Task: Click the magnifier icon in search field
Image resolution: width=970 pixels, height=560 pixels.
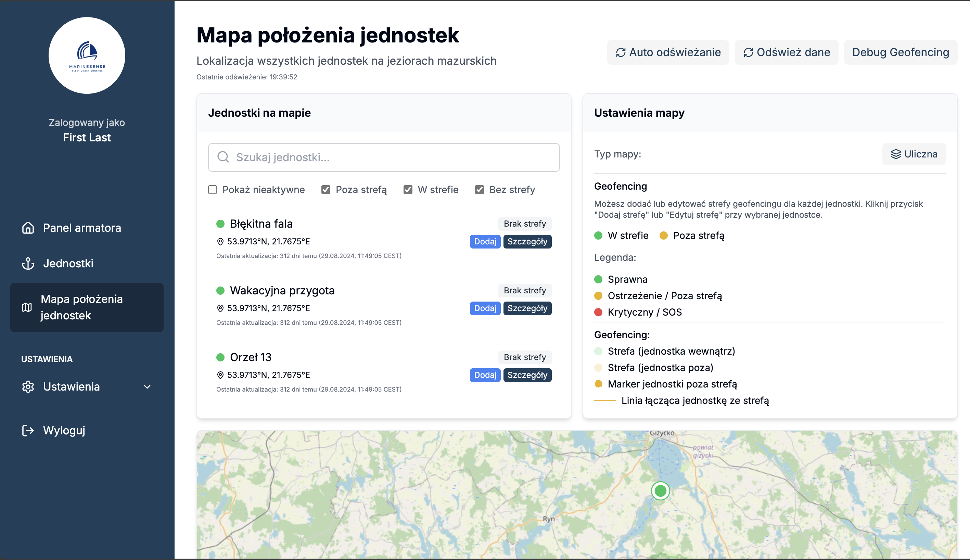Action: (x=224, y=157)
